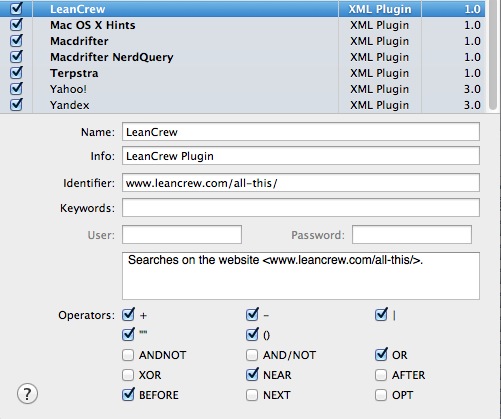The height and width of the screenshot is (419, 501).
Task: Open help with the question mark button
Action: 27,394
